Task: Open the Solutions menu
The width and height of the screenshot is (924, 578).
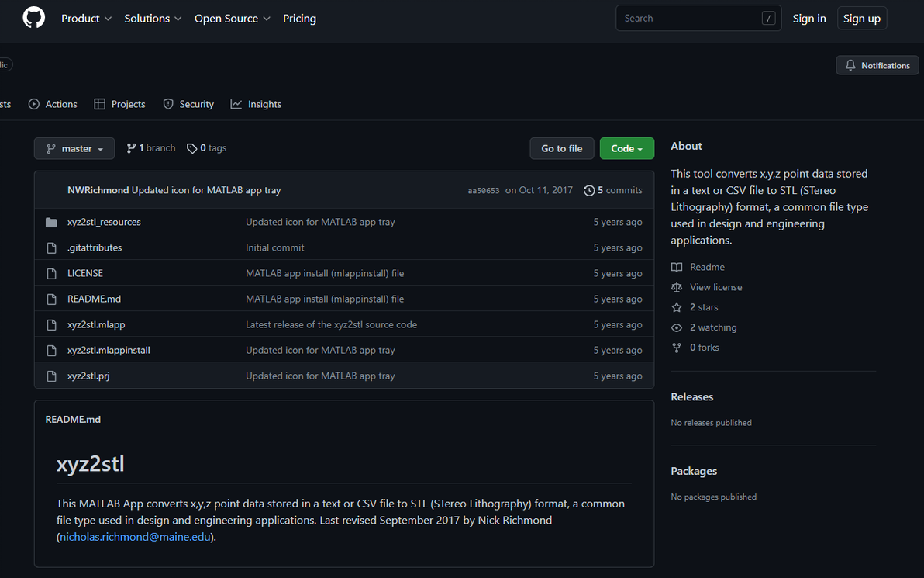Action: click(153, 19)
